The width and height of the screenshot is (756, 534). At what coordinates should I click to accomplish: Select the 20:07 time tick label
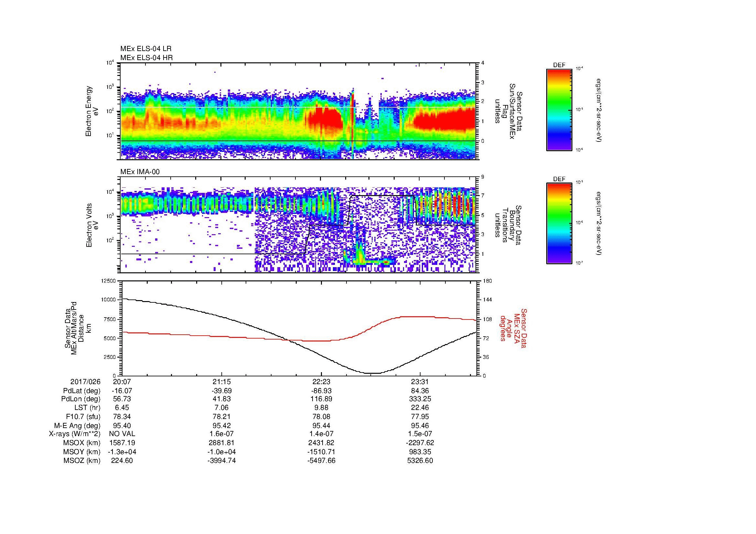click(x=122, y=382)
